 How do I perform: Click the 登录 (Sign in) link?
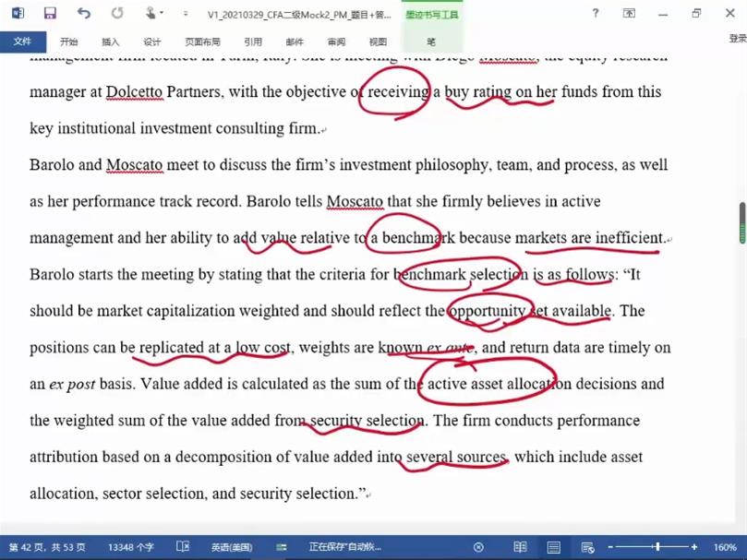coord(737,39)
